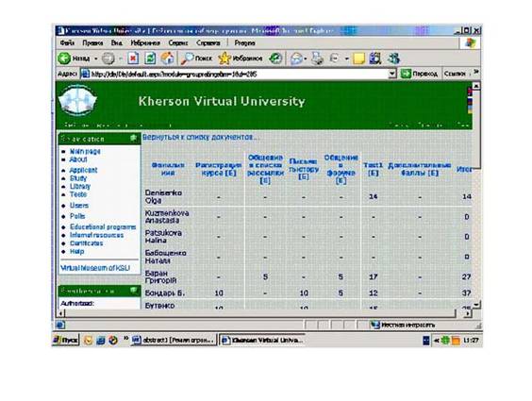Image resolution: width=532 pixels, height=401 pixels.
Task: Open the Internet resources link
Action: pos(97,236)
